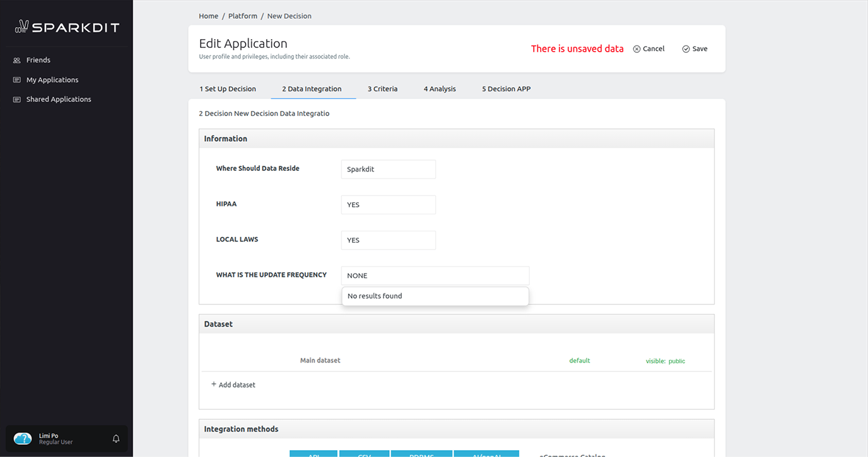Open the update frequency dropdown showing NONE
This screenshot has height=457, width=868.
pyautogui.click(x=435, y=275)
